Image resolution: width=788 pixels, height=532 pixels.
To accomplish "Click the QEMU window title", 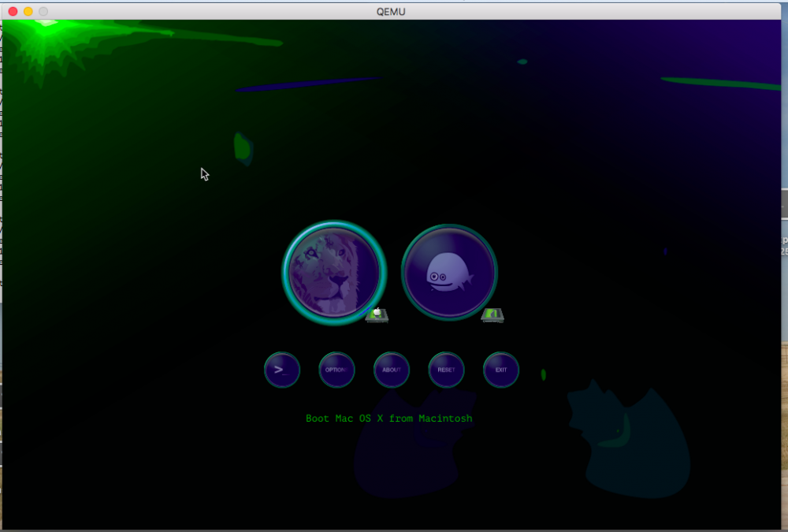I will coord(391,12).
